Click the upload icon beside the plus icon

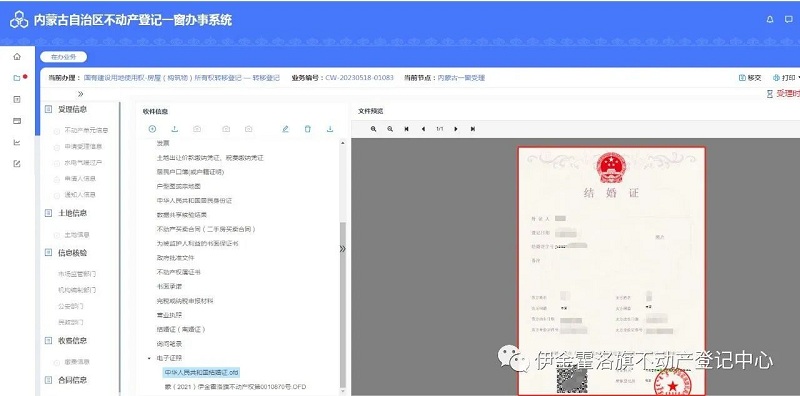click(x=174, y=129)
